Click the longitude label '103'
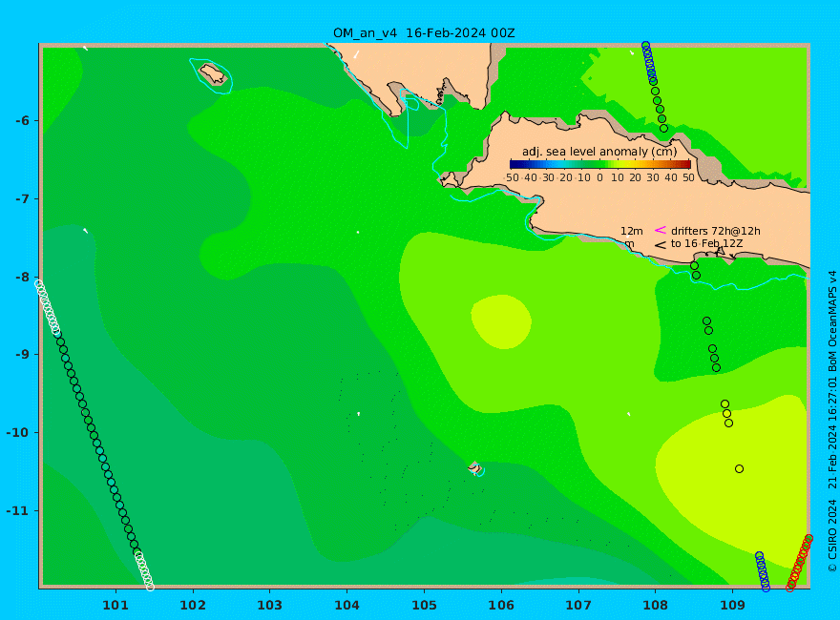 pos(269,606)
